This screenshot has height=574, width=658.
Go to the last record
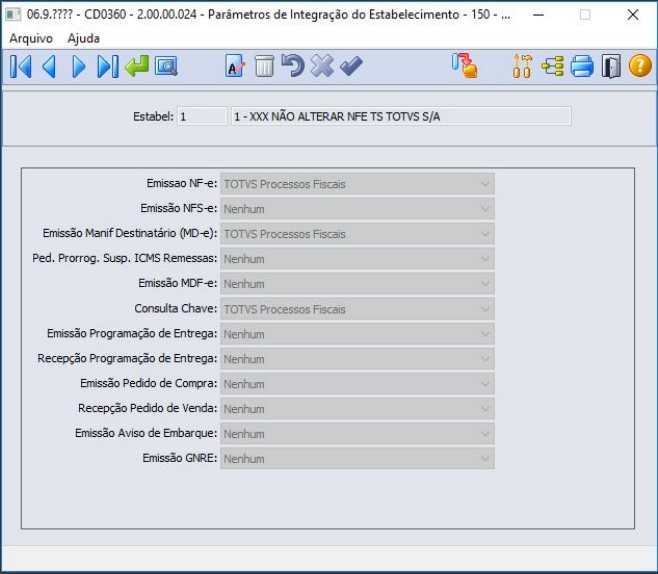[108, 66]
